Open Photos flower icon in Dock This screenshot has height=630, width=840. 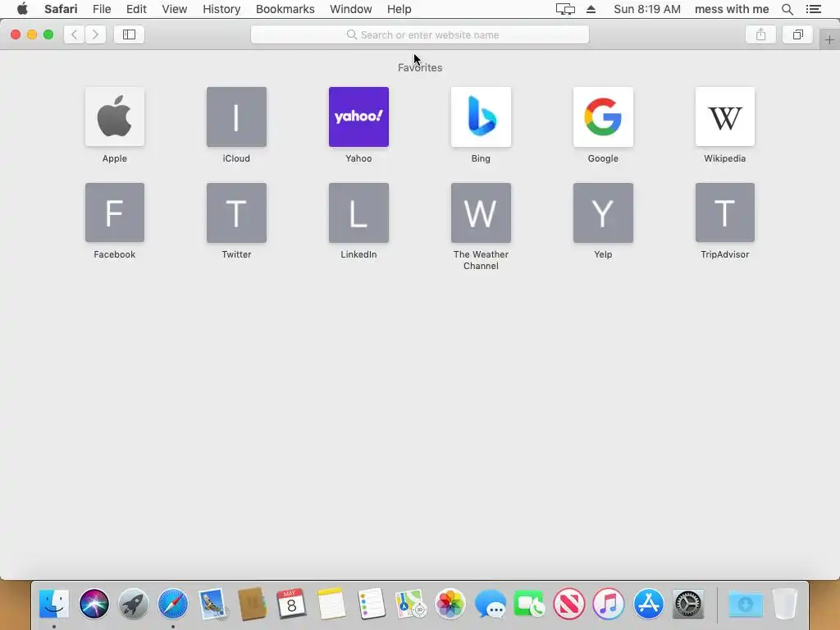coord(450,604)
